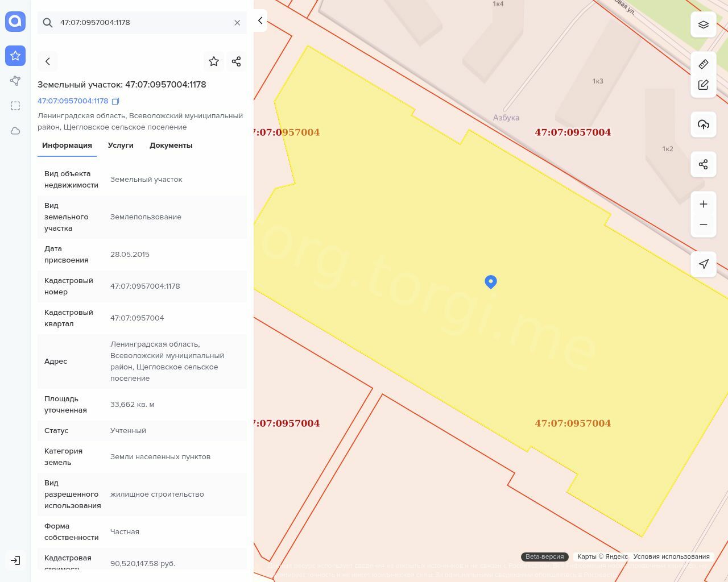
Task: Select the dashed rectangle selection tool
Action: 15,106
